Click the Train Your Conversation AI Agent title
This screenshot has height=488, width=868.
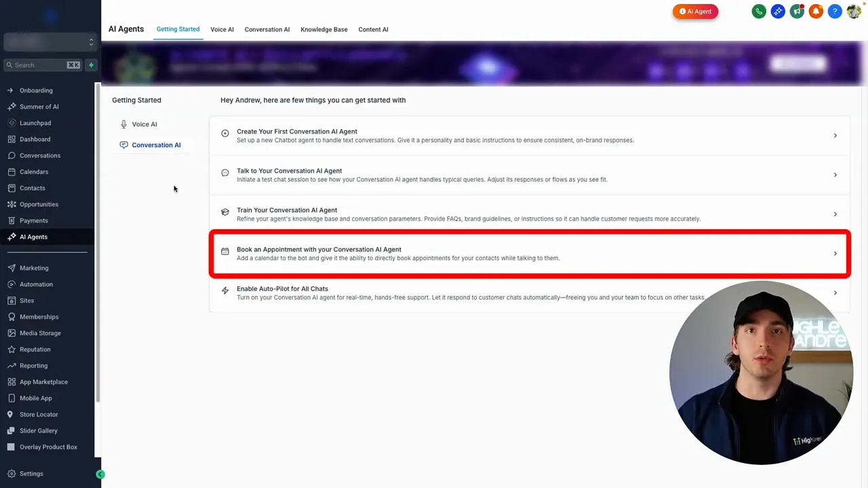click(287, 210)
